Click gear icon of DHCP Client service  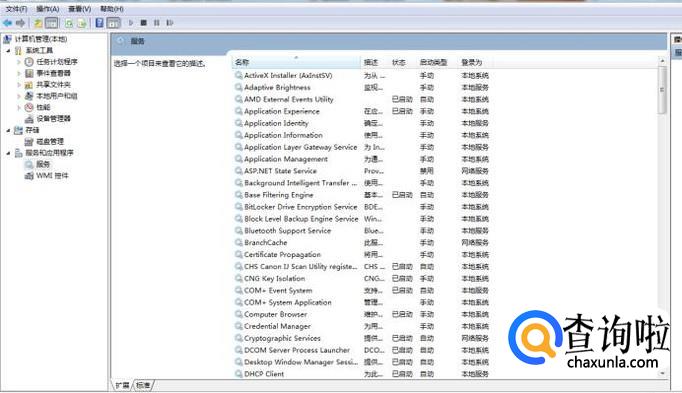point(239,373)
